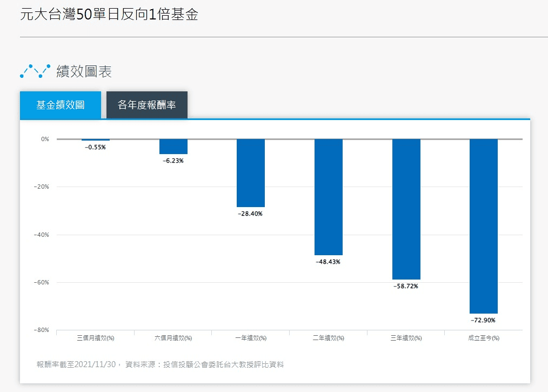The width and height of the screenshot is (548, 392).
Task: Click the -40% y-axis label
Action: point(42,235)
